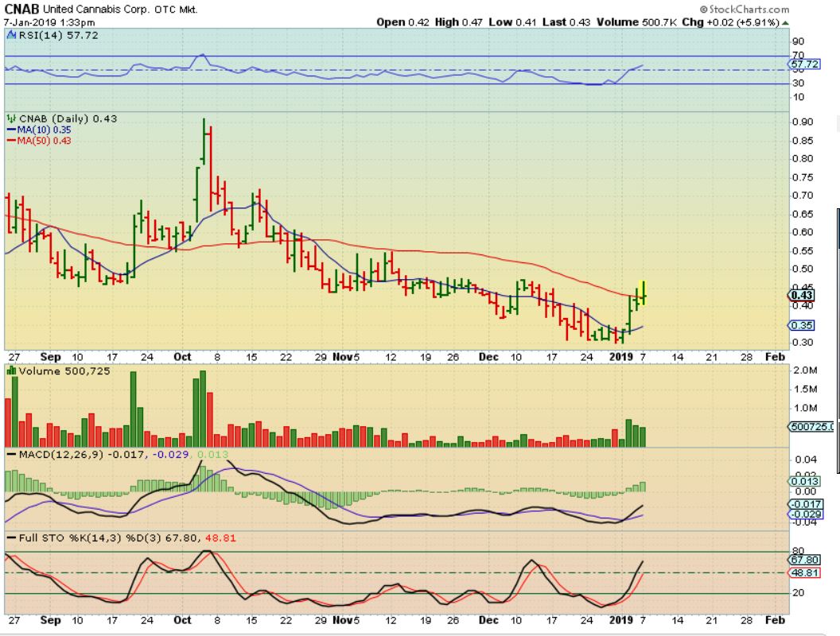This screenshot has height=636, width=840.
Task: Select the CNAB ticker symbol in header
Action: (x=21, y=9)
